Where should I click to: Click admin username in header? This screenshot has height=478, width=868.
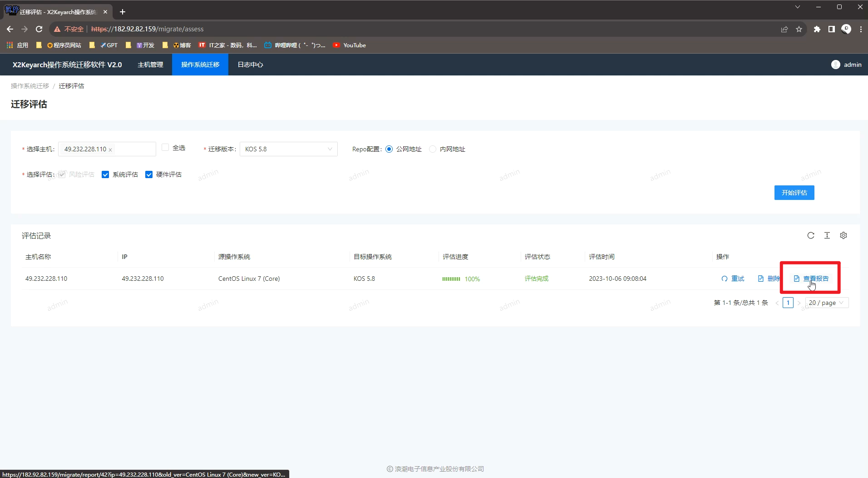tap(853, 65)
